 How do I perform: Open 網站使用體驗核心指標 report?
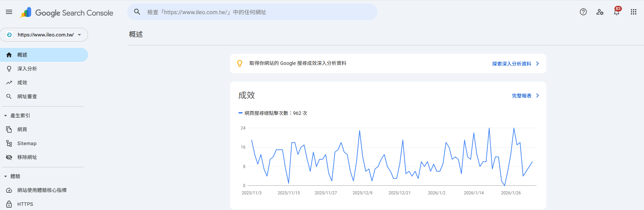(x=44, y=190)
